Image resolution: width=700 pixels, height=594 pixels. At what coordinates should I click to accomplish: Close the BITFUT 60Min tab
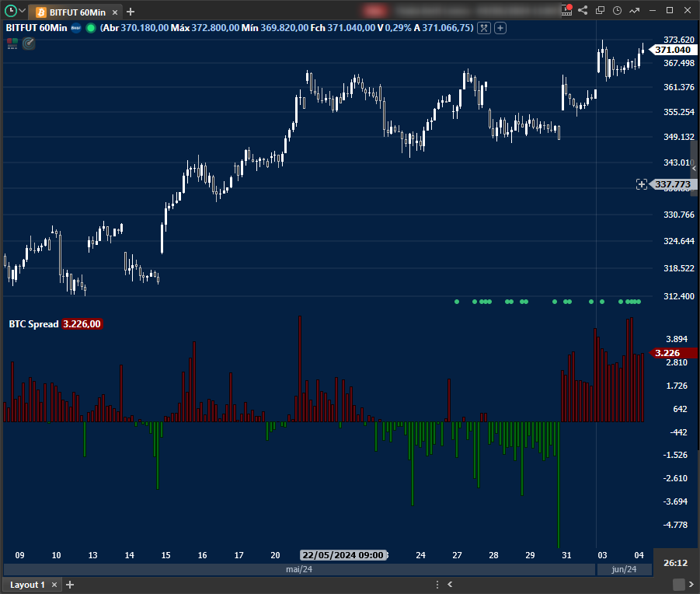(115, 12)
